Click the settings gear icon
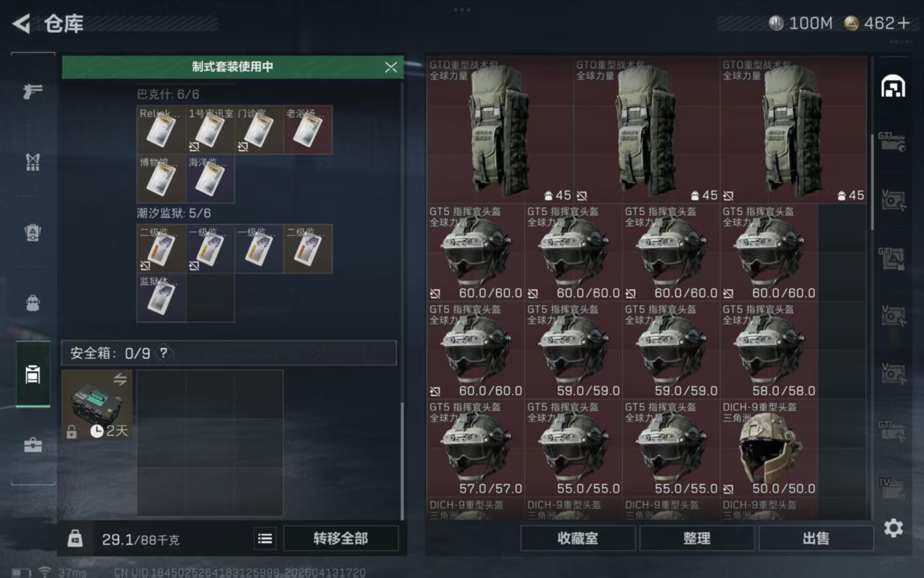924x578 pixels. pos(893,528)
